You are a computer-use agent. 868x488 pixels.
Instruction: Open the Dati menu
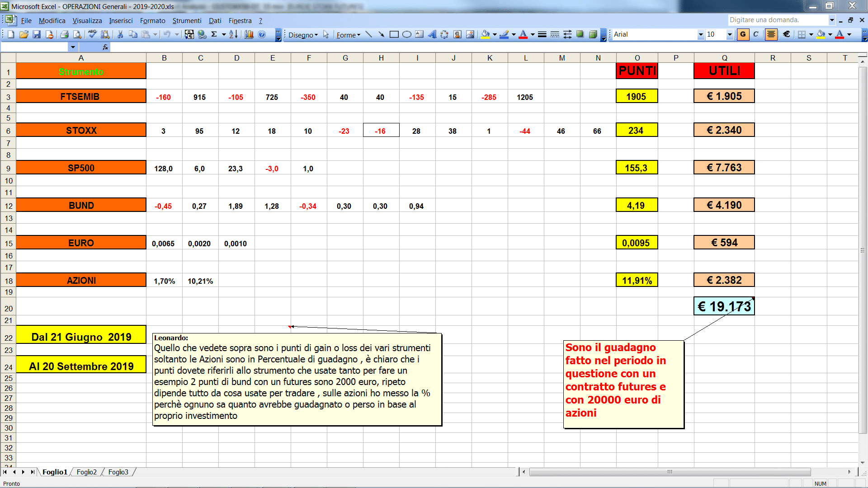215,21
